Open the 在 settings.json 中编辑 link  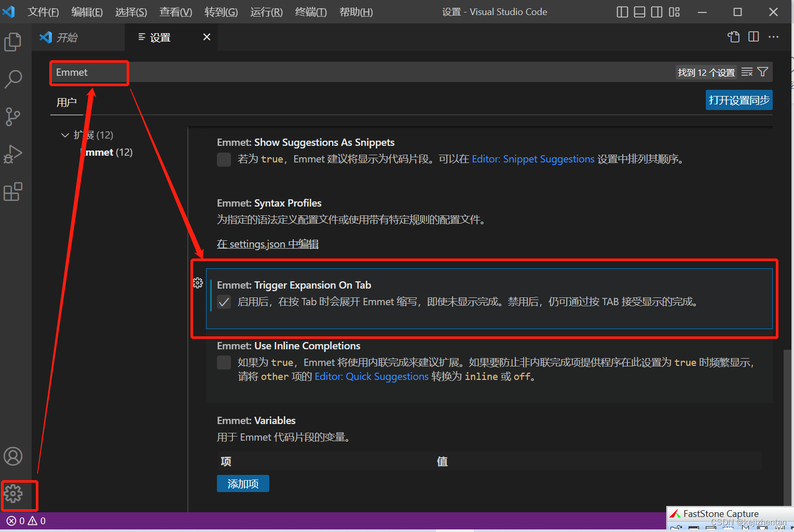coord(268,244)
